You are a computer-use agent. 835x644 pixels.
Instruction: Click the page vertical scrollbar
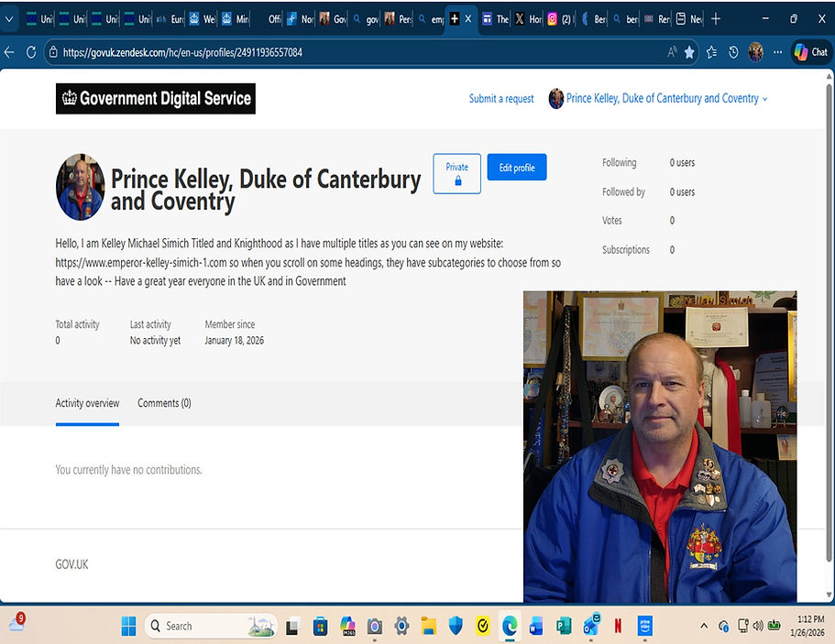pos(829,322)
